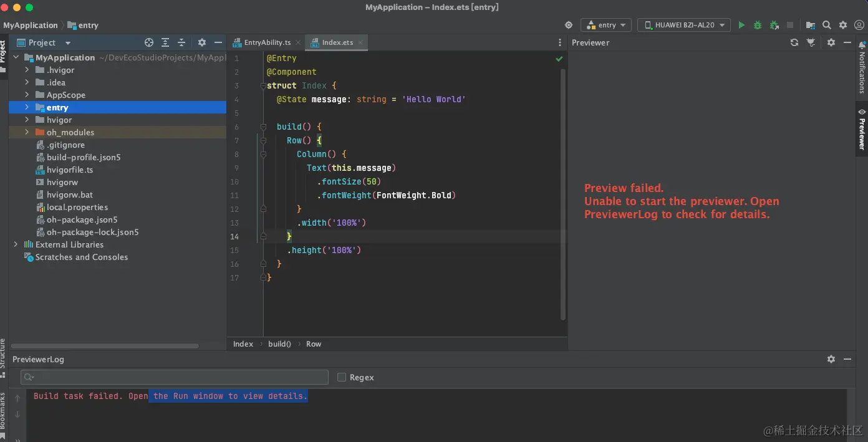868x442 pixels.
Task: Start debugging with the green bug icon
Action: pos(758,25)
